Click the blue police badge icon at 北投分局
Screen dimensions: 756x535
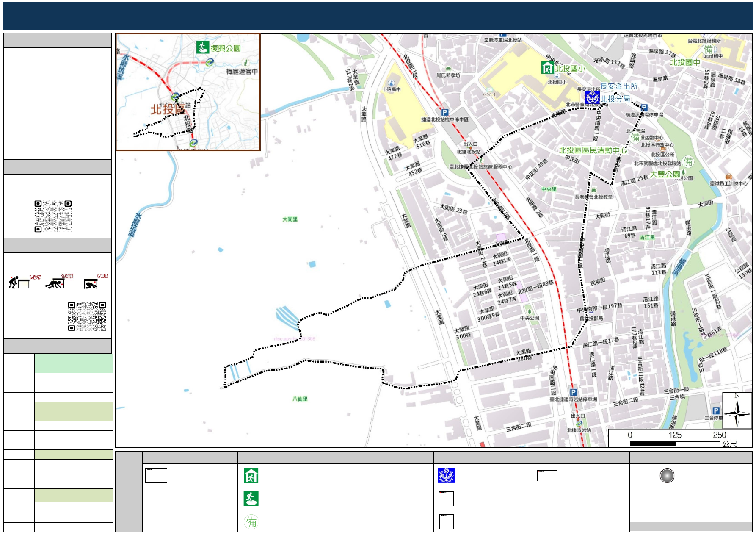pos(592,97)
